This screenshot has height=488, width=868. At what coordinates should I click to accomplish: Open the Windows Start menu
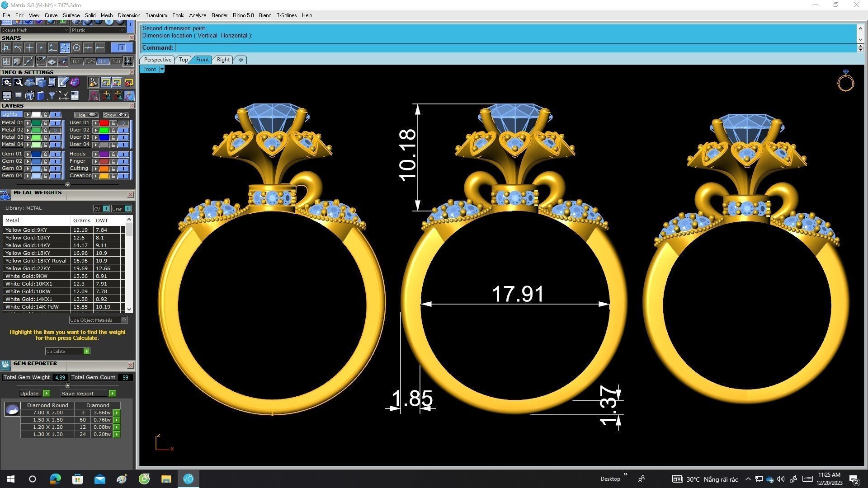(11, 479)
